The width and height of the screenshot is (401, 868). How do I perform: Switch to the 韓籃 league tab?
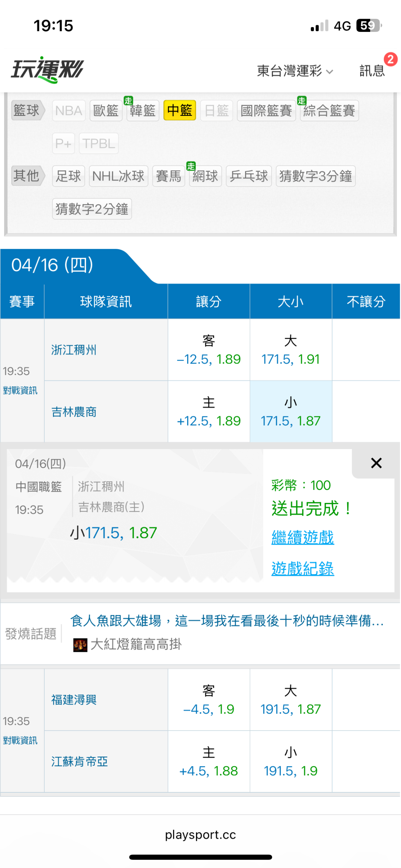[143, 111]
